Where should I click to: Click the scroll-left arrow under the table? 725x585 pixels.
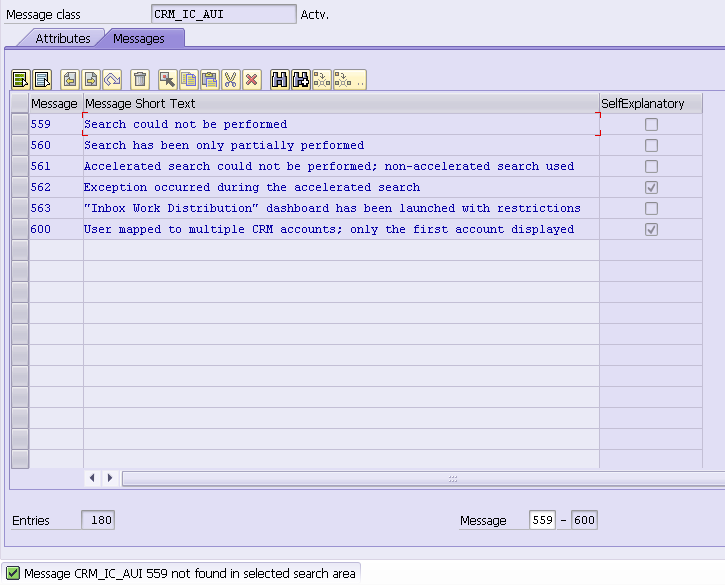[92, 478]
